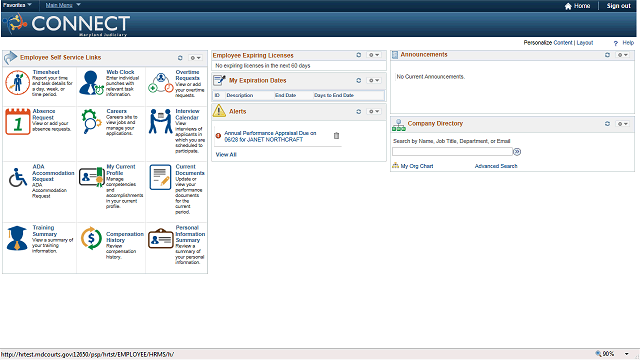The height and width of the screenshot is (360, 640).
Task: Click the Web Clock title link
Action: 120,72
